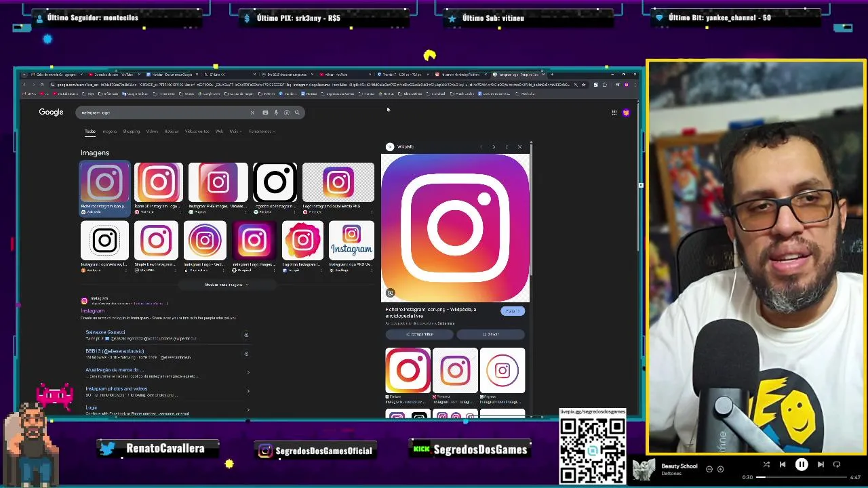Toggle shuffle in music player
868x488 pixels.
click(x=766, y=464)
